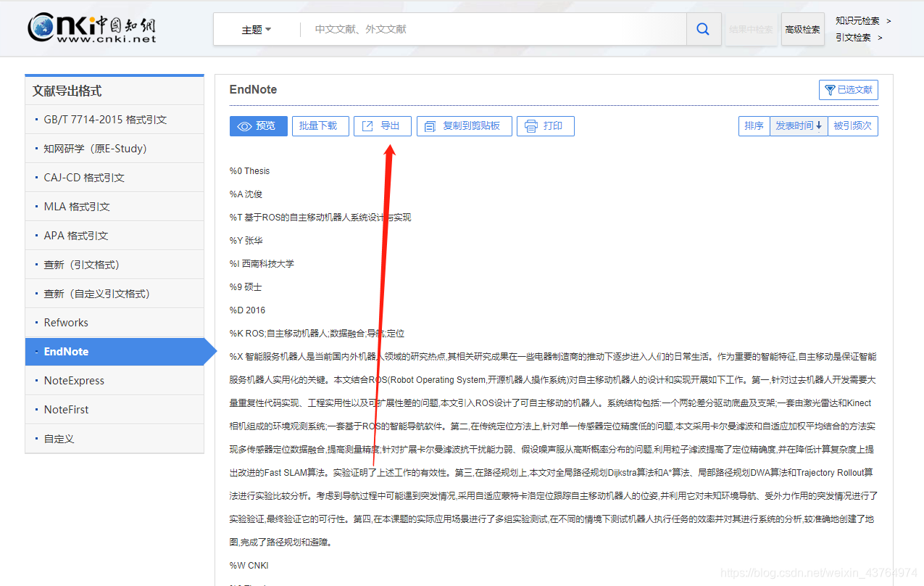Click the keywords line starting '%K ROS'
The width and height of the screenshot is (924, 586).
tap(317, 334)
